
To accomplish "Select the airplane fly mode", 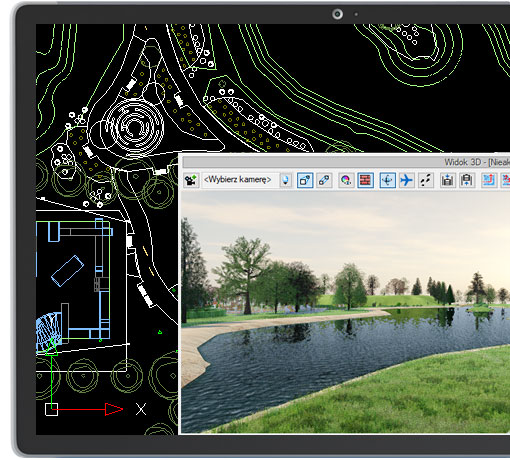I will 406,180.
